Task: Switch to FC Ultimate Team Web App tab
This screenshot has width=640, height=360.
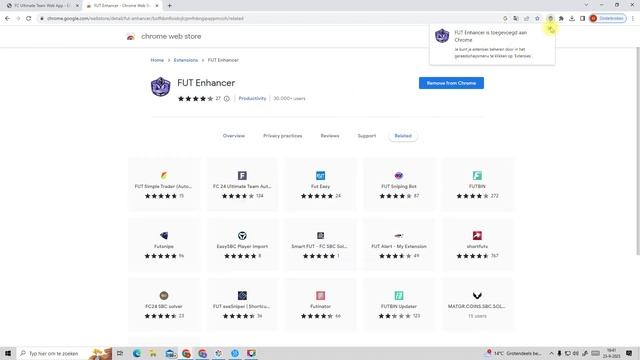Action: click(x=42, y=6)
